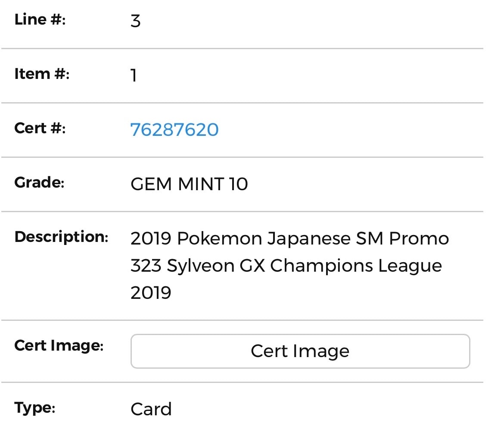Viewport: 504px width, 436px height.
Task: Select the Cert Image: row label
Action: pyautogui.click(x=59, y=345)
